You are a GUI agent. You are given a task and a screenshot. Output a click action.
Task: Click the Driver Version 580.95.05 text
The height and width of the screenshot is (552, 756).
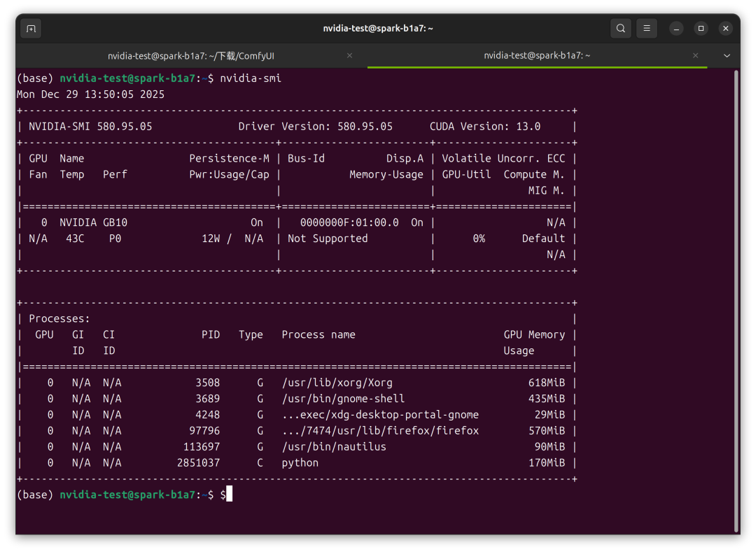coord(315,127)
